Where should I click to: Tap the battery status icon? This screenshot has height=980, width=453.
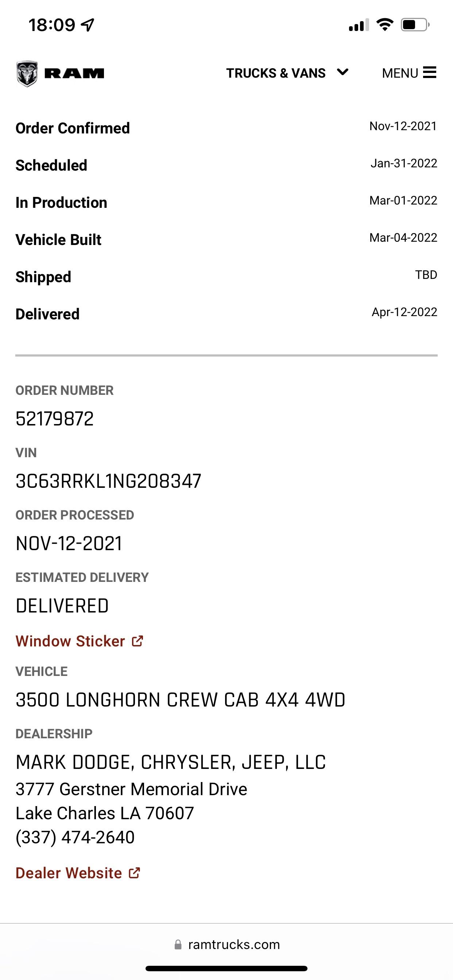(415, 25)
